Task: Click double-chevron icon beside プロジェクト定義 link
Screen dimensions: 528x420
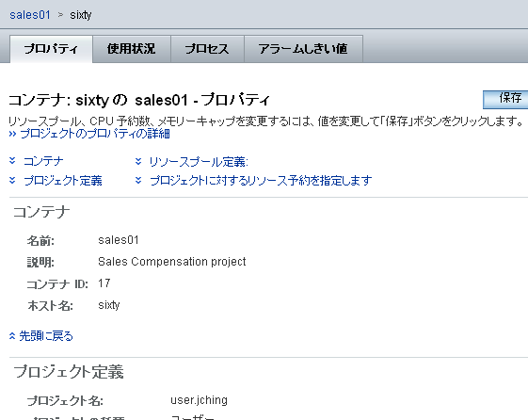Action: pyautogui.click(x=12, y=180)
